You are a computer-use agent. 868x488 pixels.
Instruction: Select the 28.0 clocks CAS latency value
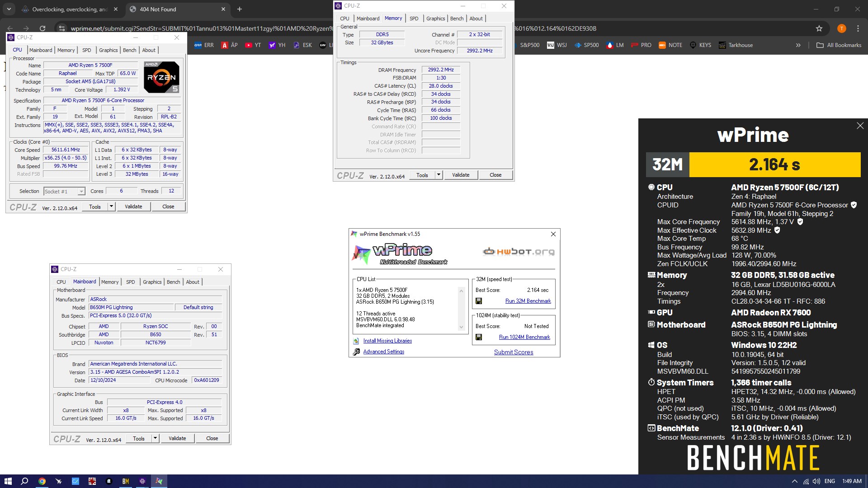[441, 86]
